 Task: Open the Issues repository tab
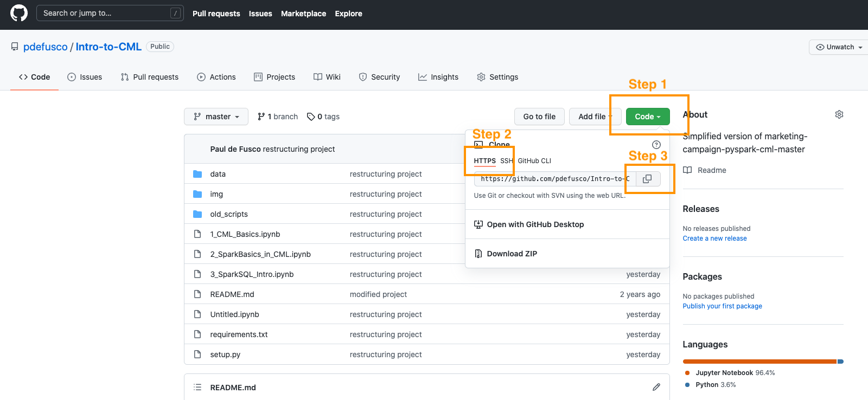85,77
